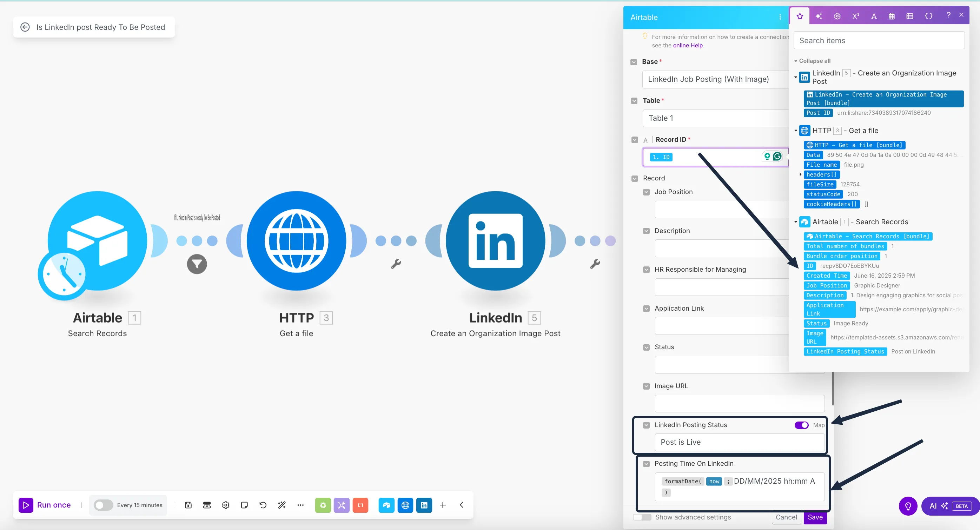Toggle the Description checkbox
The height and width of the screenshot is (530, 980).
(x=646, y=231)
